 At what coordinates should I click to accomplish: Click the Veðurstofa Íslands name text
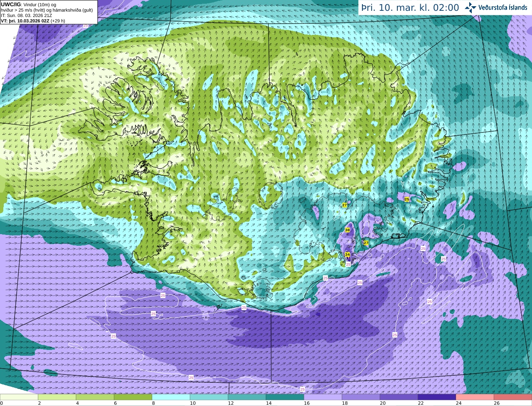pyautogui.click(x=502, y=7)
